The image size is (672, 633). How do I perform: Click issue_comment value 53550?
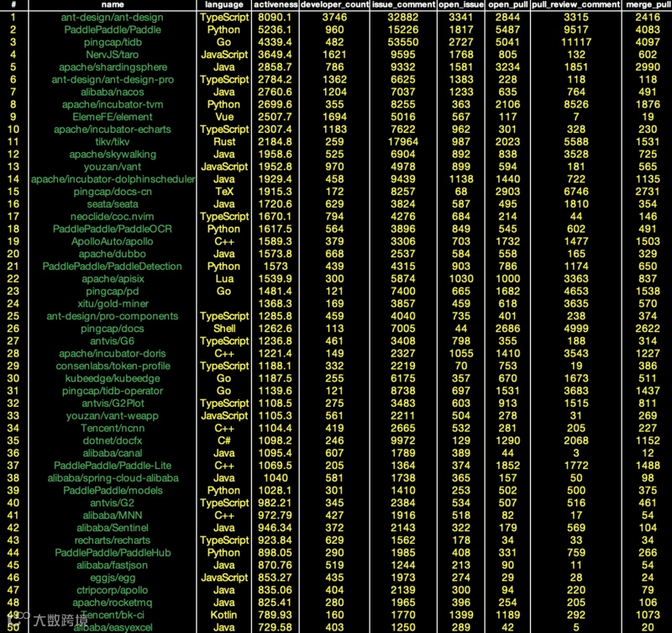403,43
